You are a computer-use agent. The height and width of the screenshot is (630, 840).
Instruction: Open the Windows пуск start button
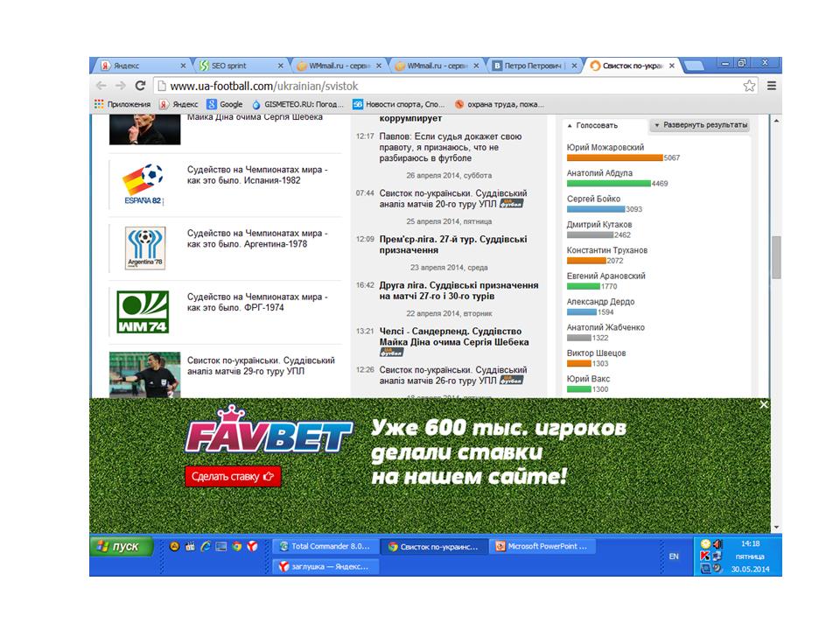click(x=122, y=546)
